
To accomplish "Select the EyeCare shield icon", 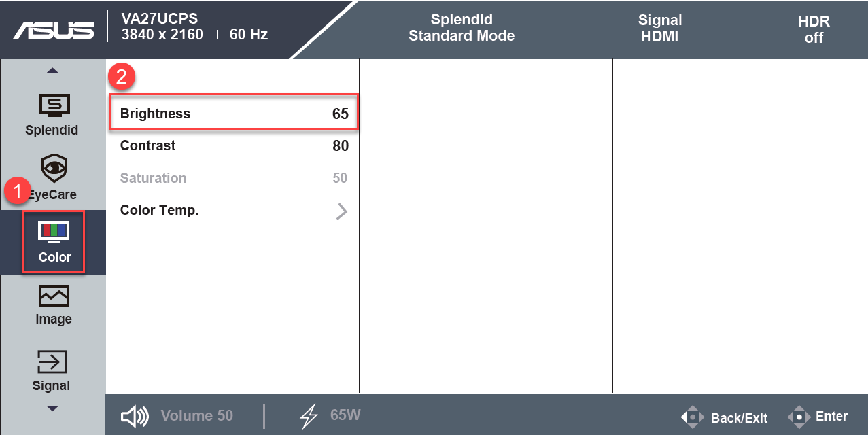I will (54, 168).
